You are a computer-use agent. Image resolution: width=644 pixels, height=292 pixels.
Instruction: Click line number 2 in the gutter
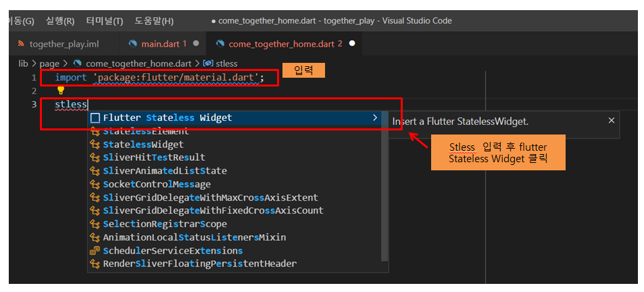[34, 91]
